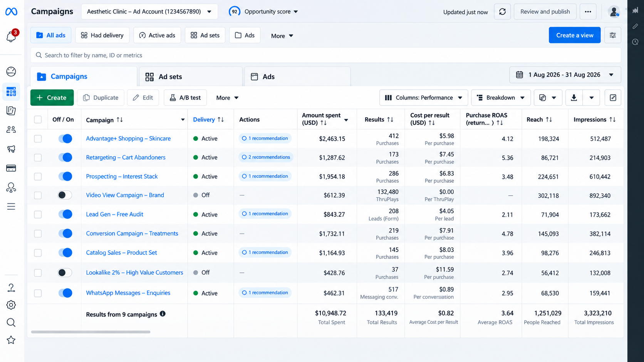This screenshot has width=644, height=362.
Task: Open the Campaign column header dropdown arrow
Action: tap(183, 120)
